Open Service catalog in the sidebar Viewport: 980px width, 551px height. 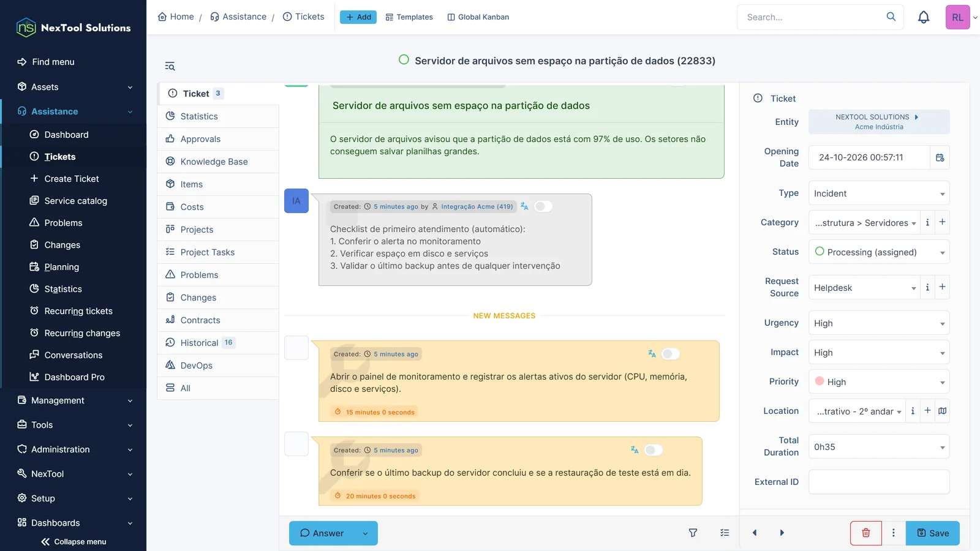[75, 201]
